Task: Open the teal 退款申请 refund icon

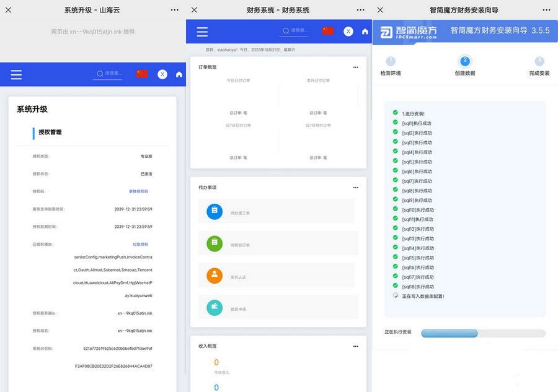Action: point(214,307)
